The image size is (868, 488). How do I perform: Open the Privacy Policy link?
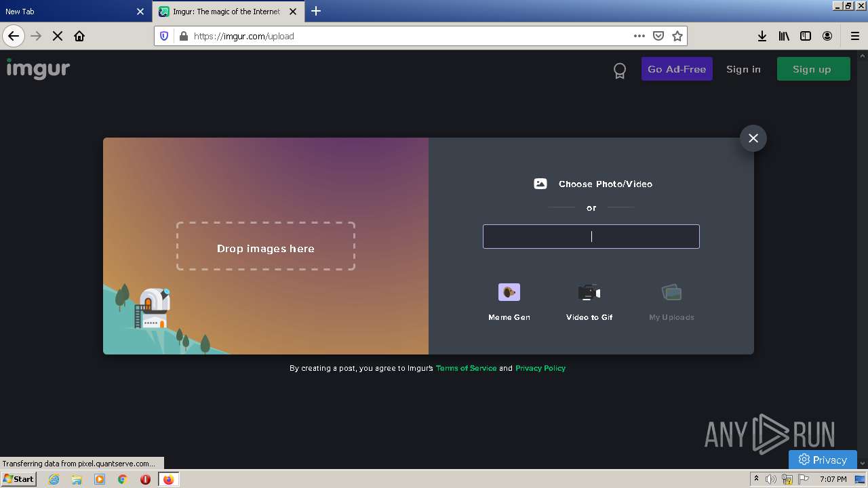point(540,368)
